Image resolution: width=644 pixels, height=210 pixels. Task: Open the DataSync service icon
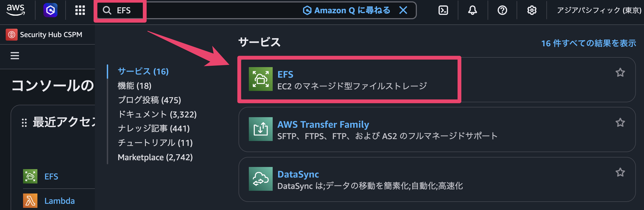pos(260,179)
